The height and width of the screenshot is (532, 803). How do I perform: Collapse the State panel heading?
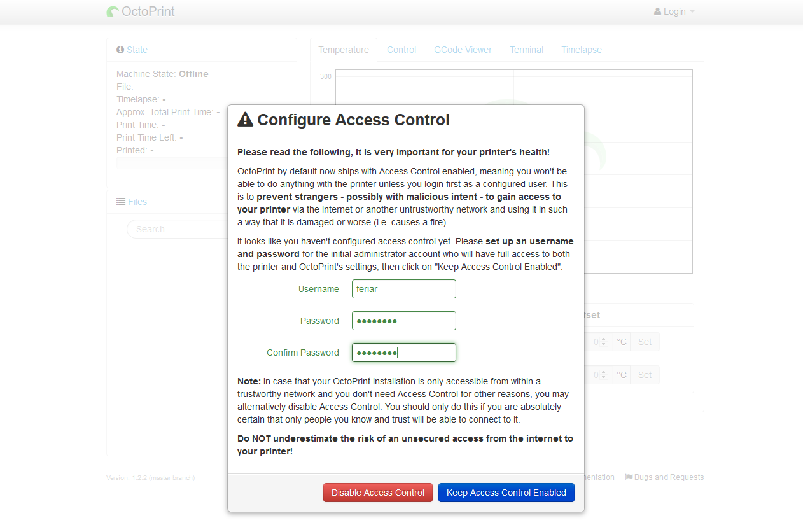click(x=137, y=50)
